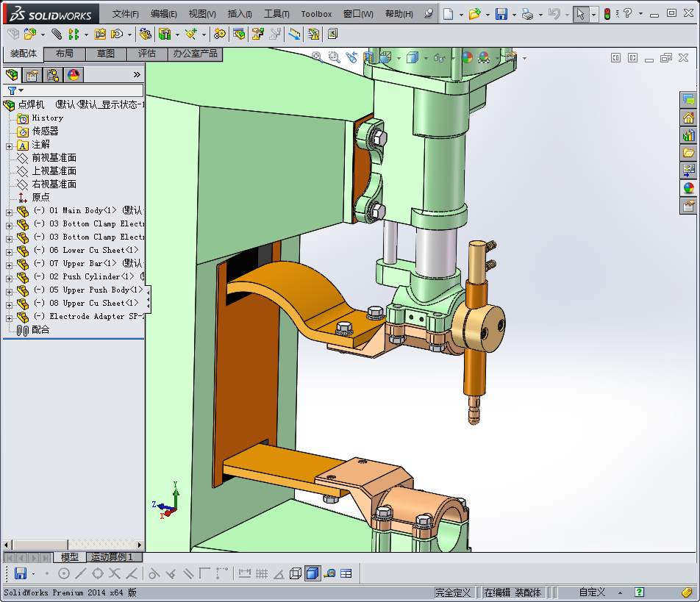Click the green help icon in status bar
700x602 pixels.
click(639, 592)
